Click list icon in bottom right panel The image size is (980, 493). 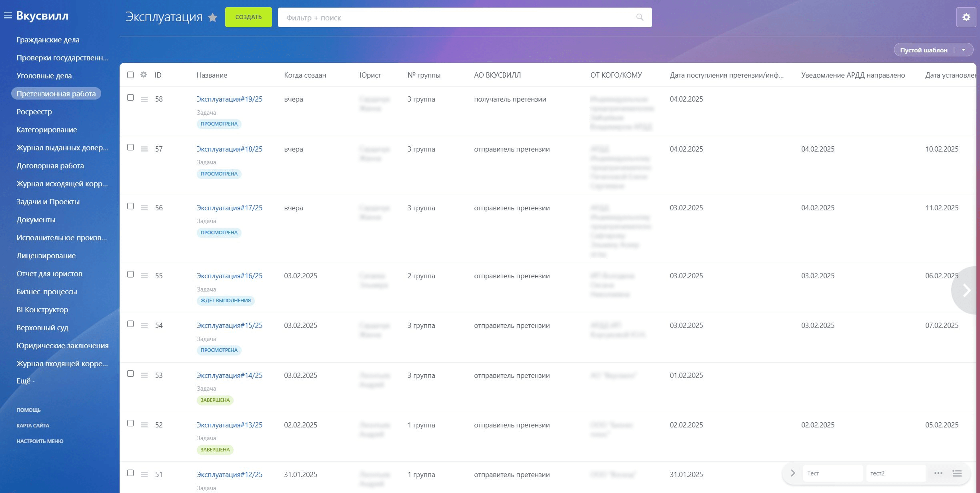pos(957,473)
